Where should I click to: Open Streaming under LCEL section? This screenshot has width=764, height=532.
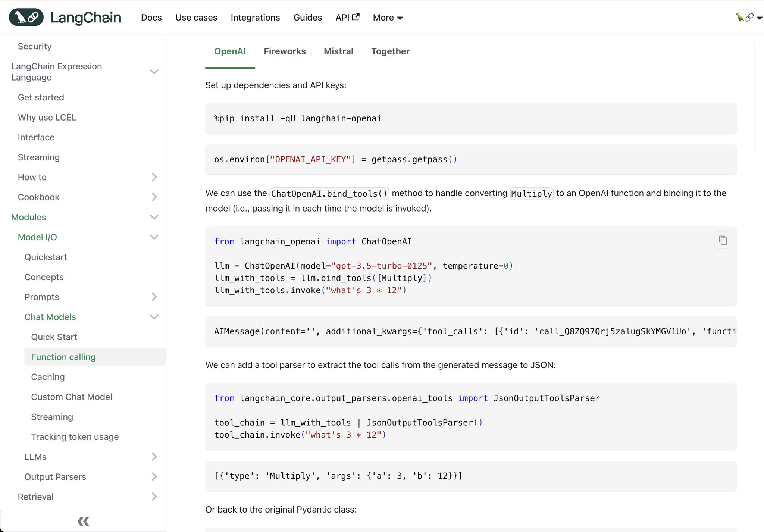39,157
